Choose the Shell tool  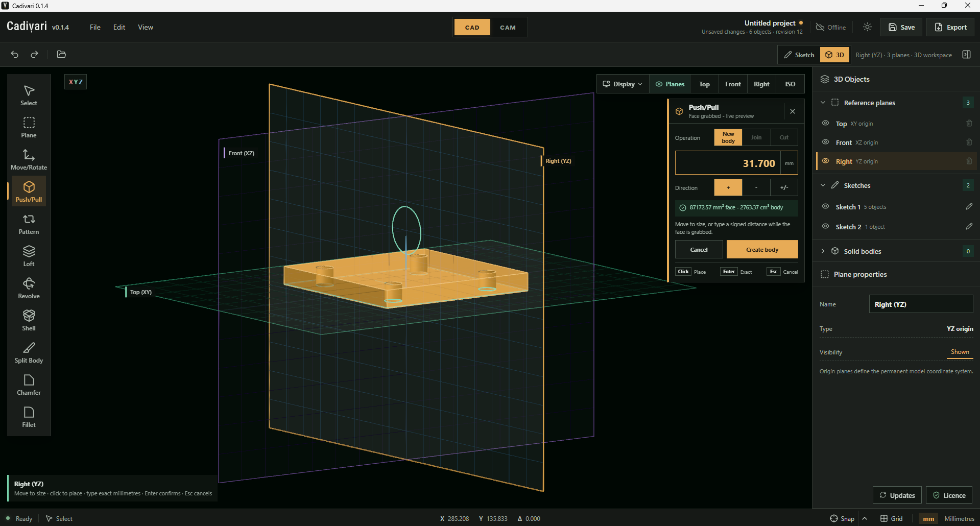pyautogui.click(x=29, y=321)
